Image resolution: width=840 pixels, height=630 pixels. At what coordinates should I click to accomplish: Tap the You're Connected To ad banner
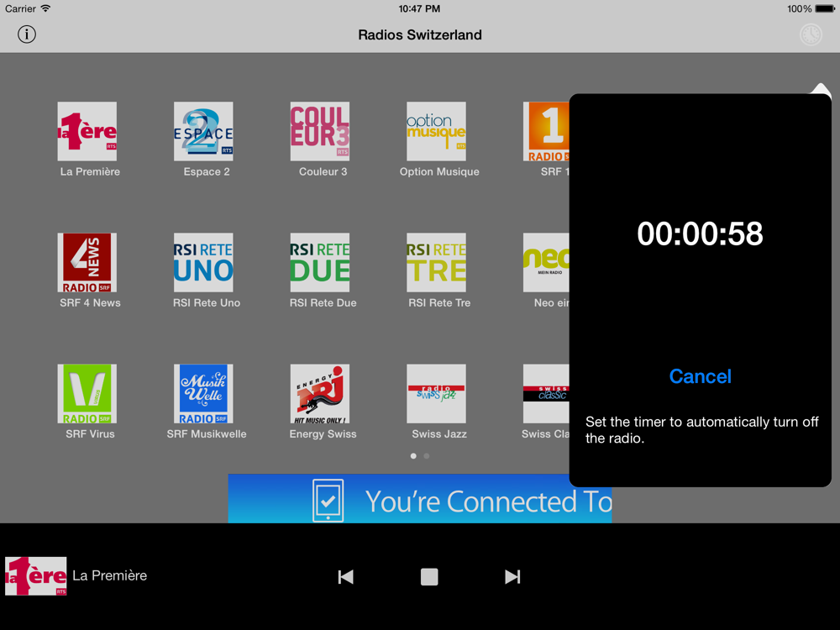(419, 499)
